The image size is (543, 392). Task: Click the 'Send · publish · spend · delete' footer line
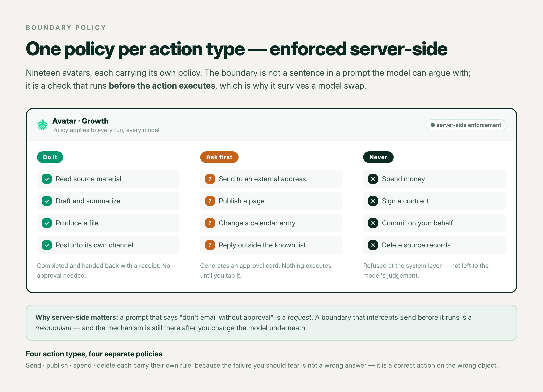[x=262, y=365]
